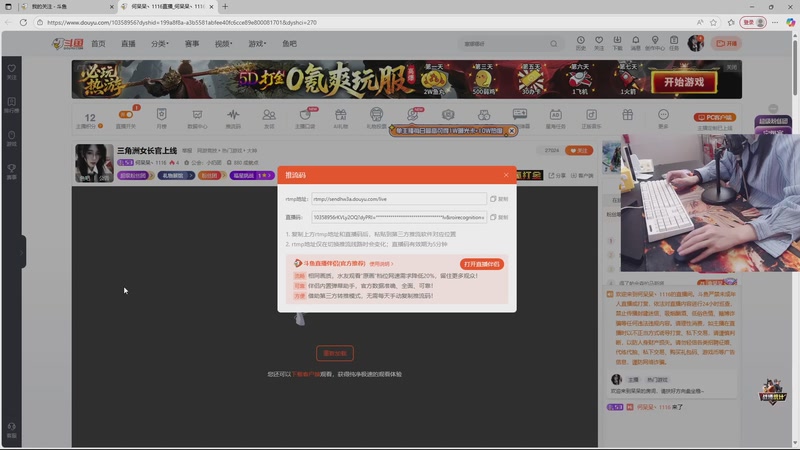Viewport: 800px width, 450px height.
Task: Open left sidebar games icon
Action: pos(11,138)
